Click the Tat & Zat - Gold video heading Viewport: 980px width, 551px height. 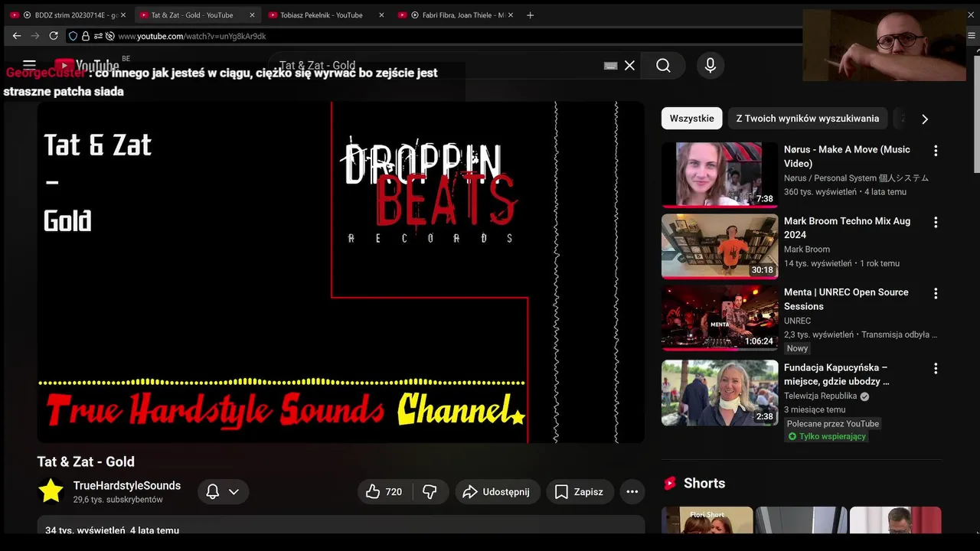[86, 461]
